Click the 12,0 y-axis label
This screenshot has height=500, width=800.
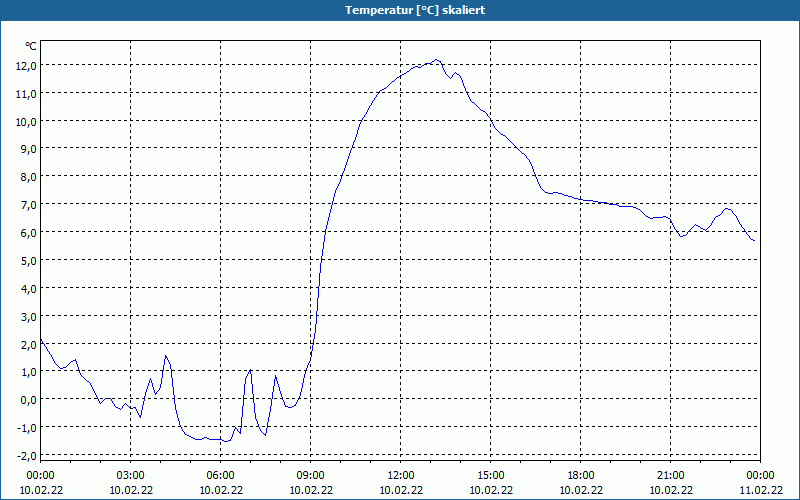pos(27,65)
